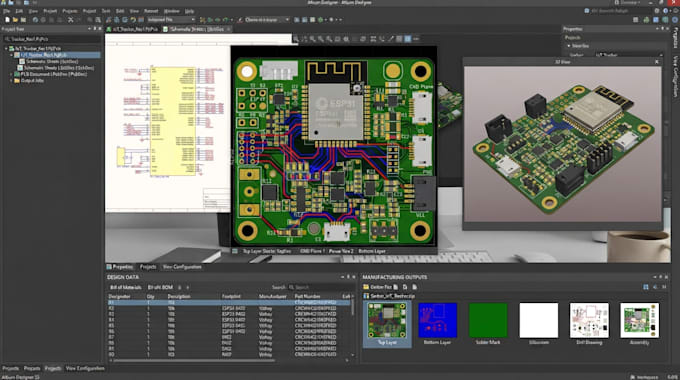
Task: Expand the PCB Document node in project tree
Action: (11, 74)
